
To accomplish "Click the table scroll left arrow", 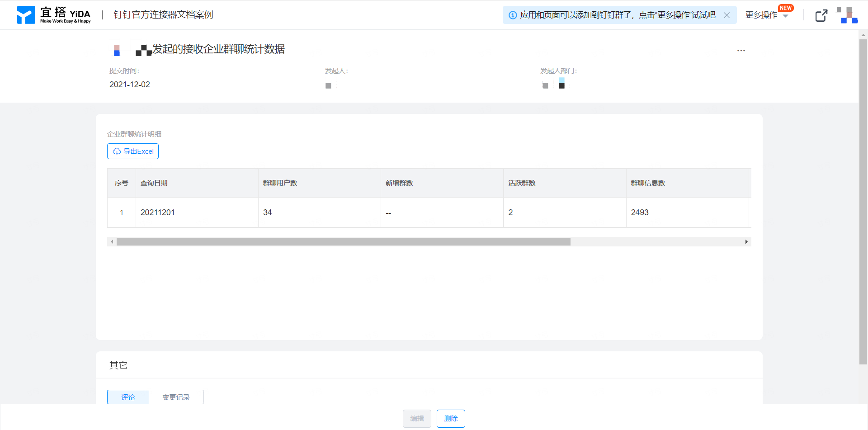I will tap(112, 242).
